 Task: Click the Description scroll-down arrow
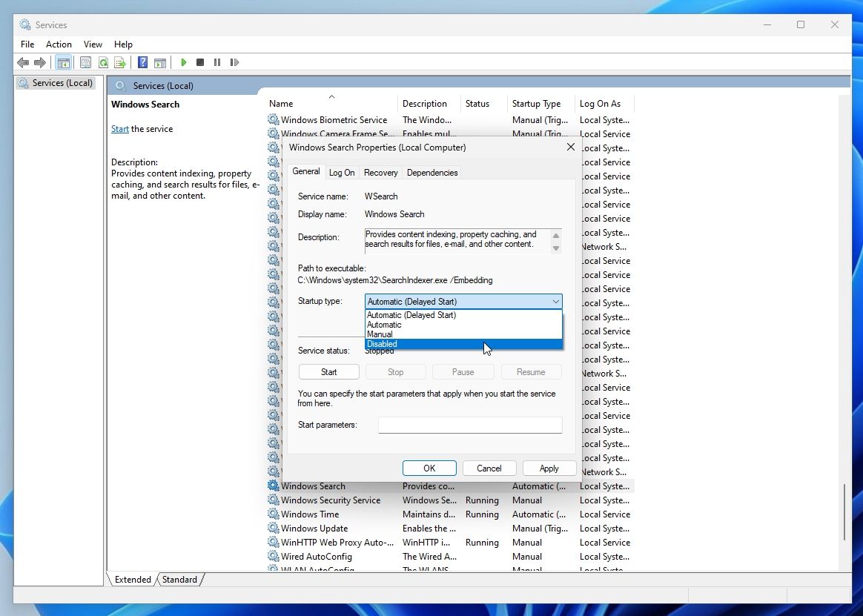555,247
